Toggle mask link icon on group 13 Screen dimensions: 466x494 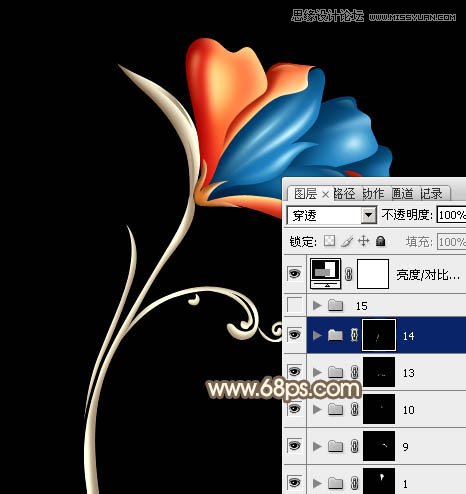[354, 372]
